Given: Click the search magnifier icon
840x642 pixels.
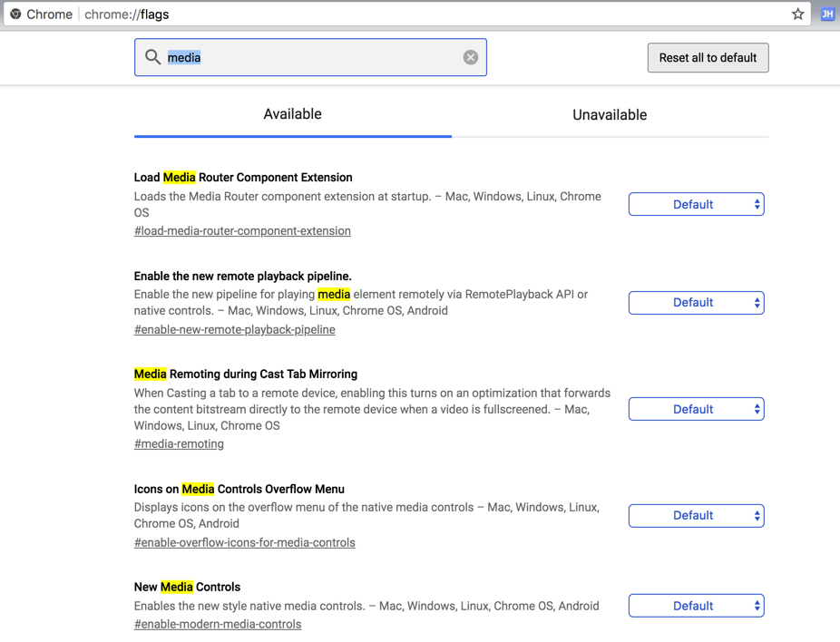Looking at the screenshot, I should [153, 57].
